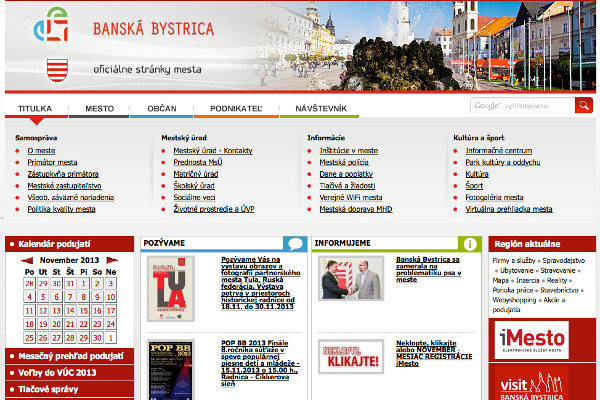Open the MESTO tab
Image resolution: width=600 pixels, height=400 pixels.
click(99, 109)
